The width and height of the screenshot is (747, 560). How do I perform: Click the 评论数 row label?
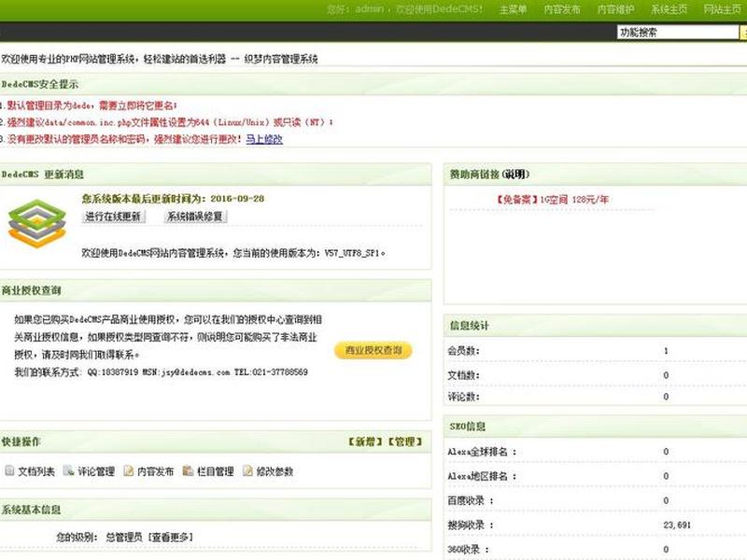(x=463, y=397)
